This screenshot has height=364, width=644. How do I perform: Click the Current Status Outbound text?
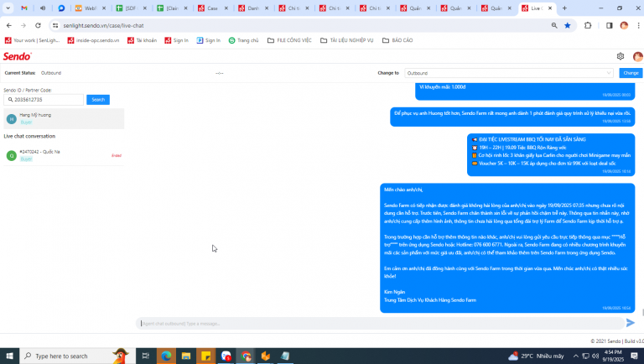(x=51, y=73)
